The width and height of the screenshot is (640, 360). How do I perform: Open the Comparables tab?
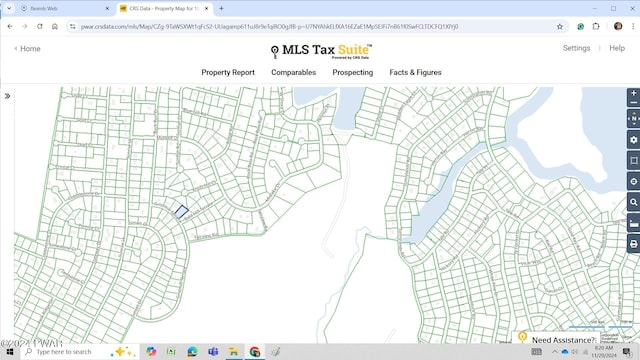pyautogui.click(x=293, y=72)
